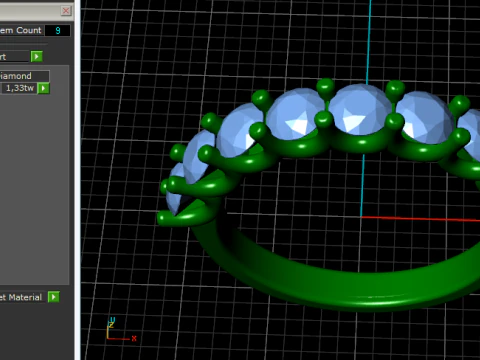Screen dimensions: 480x360
Task: Select the Diamond material field
Action: pyautogui.click(x=24, y=76)
